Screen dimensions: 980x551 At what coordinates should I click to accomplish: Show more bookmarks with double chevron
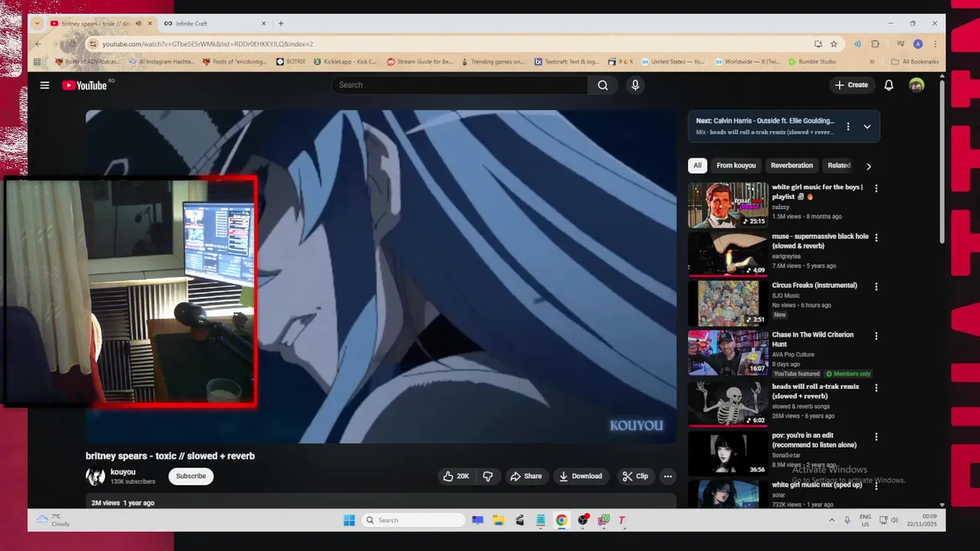[871, 61]
